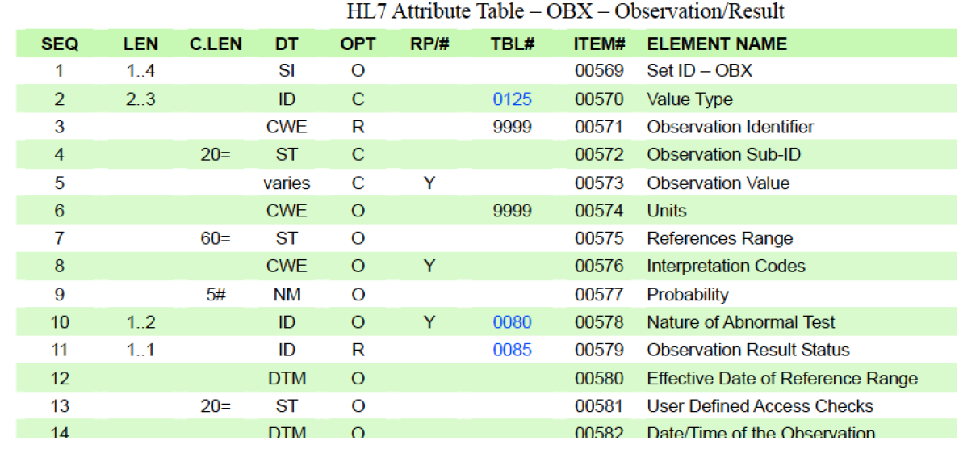Click the TBL# column header
This screenshot has height=466, width=980.
tap(513, 44)
